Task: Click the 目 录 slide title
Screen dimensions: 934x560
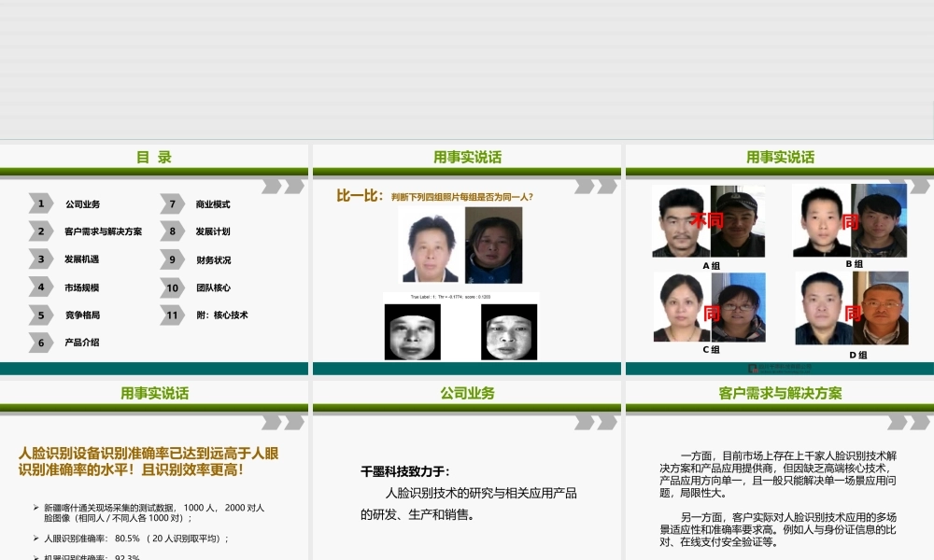Action: (155, 157)
